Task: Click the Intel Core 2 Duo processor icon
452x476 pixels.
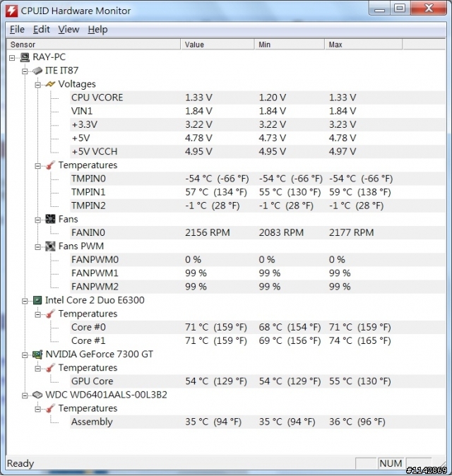Action: [37, 301]
